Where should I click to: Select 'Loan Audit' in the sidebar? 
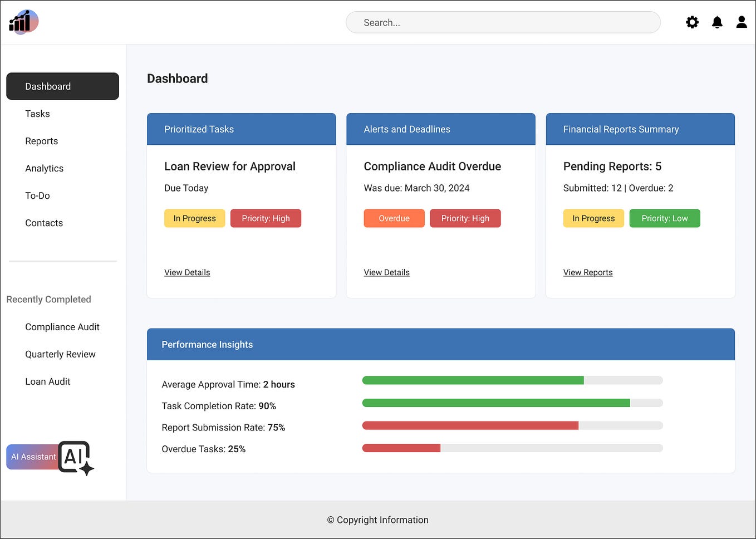coord(47,381)
